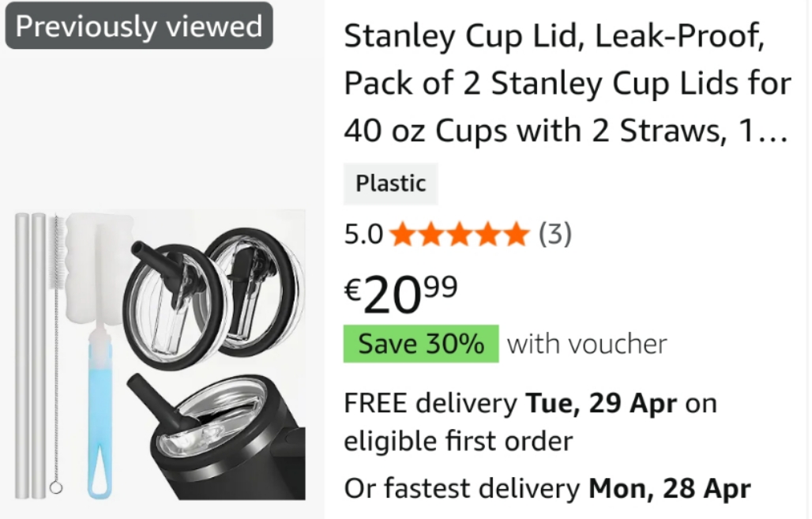Screen dimensions: 812x519
Task: Click the fastest delivery Mon, 28 Apr line
Action: 547,489
